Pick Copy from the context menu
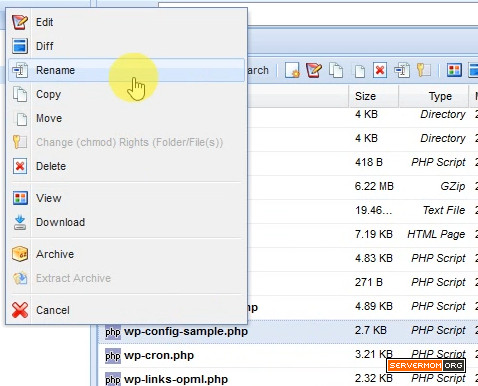The image size is (478, 386). (x=126, y=94)
